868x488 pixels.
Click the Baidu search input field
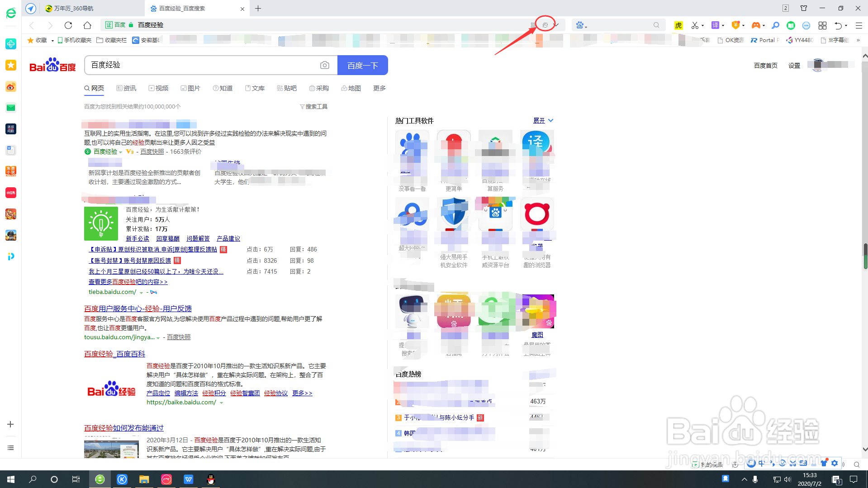[204, 65]
